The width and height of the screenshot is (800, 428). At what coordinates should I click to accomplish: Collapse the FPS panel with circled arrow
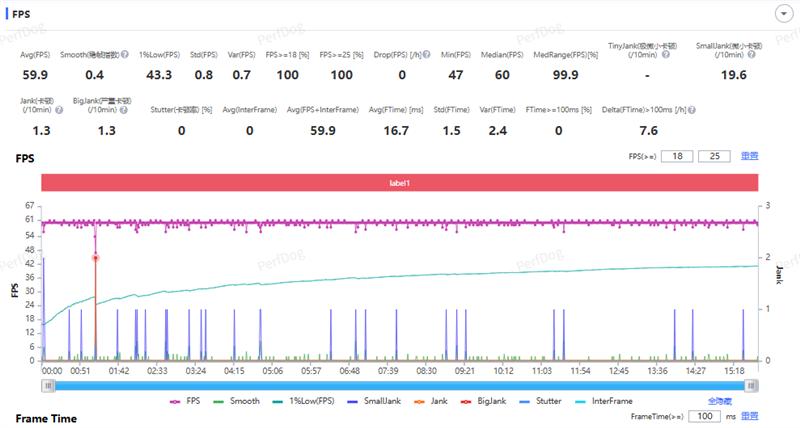coord(784,14)
